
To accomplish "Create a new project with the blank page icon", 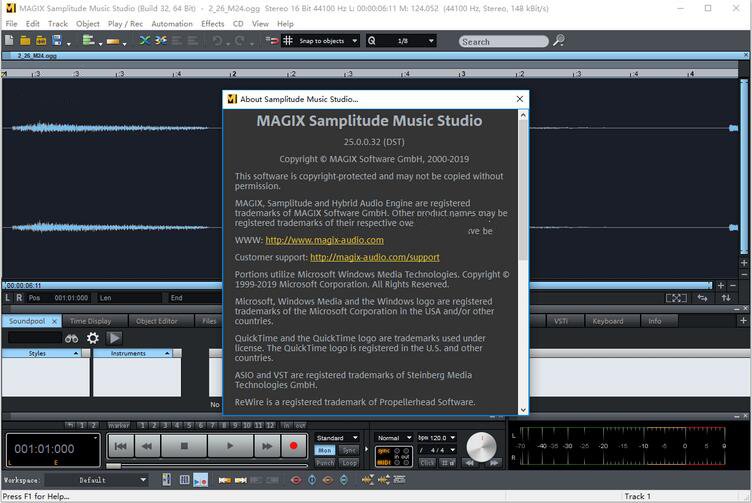I will point(9,41).
